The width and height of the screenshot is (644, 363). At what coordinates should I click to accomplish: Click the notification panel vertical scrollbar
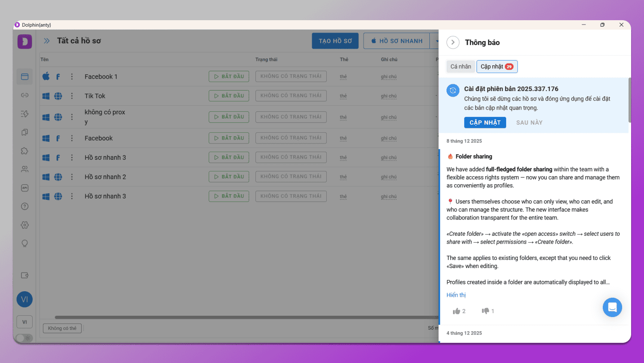[629, 100]
